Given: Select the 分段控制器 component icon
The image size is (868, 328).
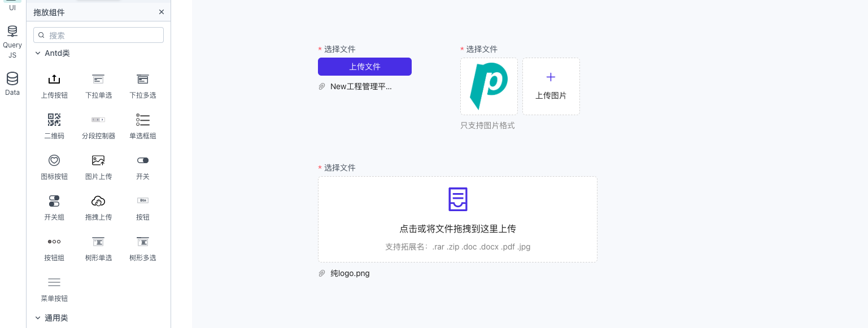Looking at the screenshot, I should (x=98, y=120).
